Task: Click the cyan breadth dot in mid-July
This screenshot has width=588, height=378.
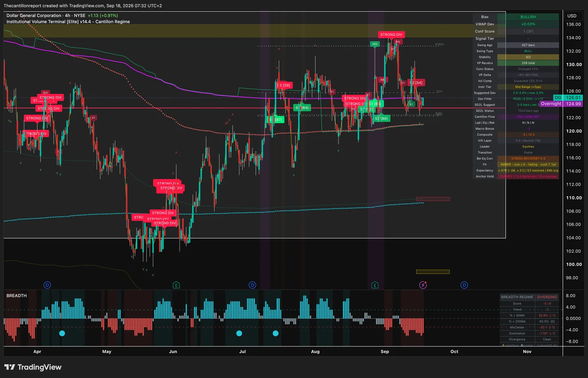Action: click(x=276, y=333)
